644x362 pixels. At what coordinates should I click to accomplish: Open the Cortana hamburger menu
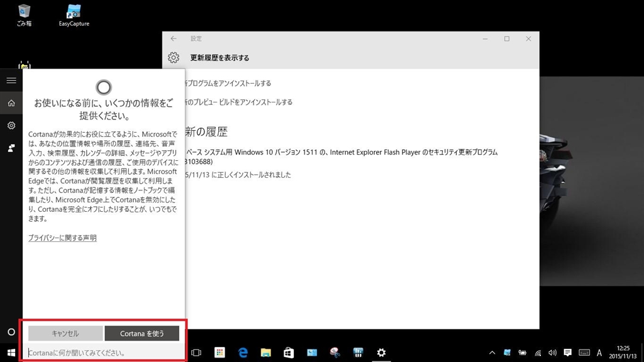pos(11,80)
